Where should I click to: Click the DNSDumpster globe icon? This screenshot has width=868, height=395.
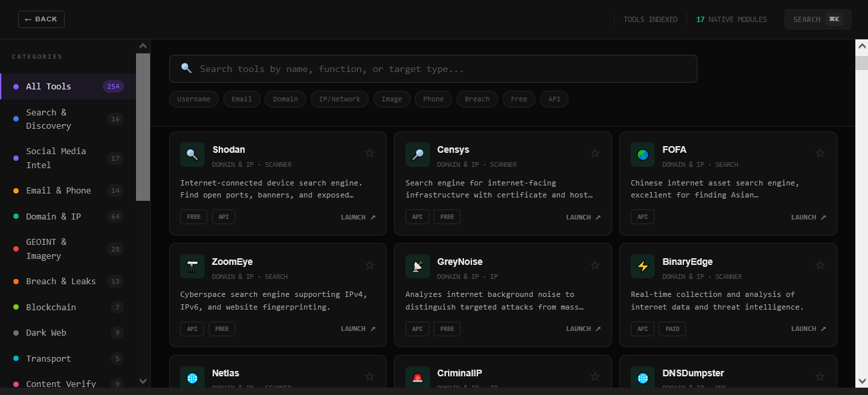[x=643, y=378]
